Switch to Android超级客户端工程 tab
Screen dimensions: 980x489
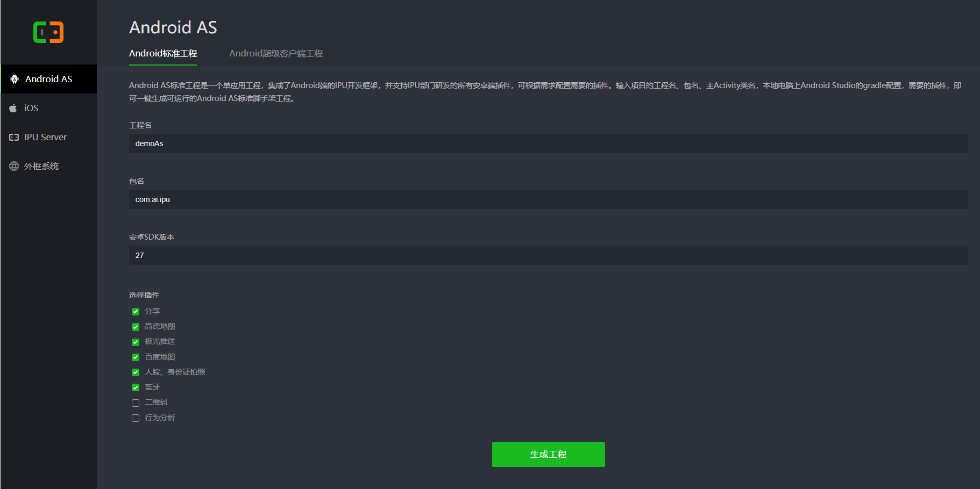pos(276,53)
